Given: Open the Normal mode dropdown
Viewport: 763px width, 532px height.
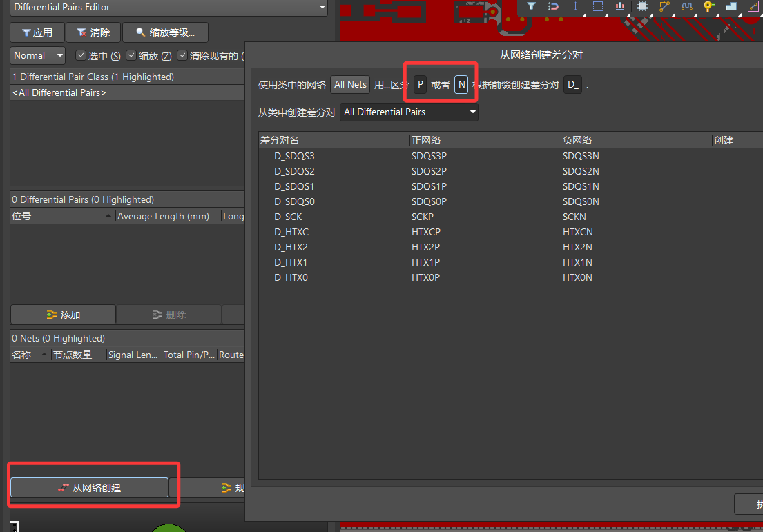Looking at the screenshot, I should coord(37,55).
